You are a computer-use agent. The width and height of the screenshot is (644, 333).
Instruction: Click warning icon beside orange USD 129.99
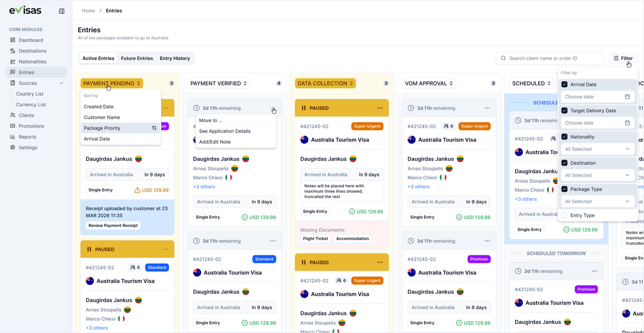click(x=137, y=190)
